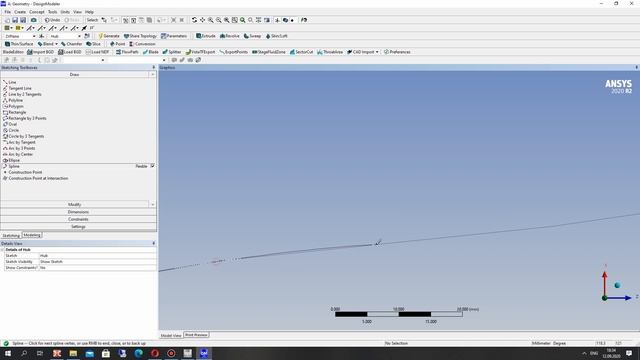Screen dimensions: 640x360
Task: Click the image capture camera icon
Action: [33, 20]
